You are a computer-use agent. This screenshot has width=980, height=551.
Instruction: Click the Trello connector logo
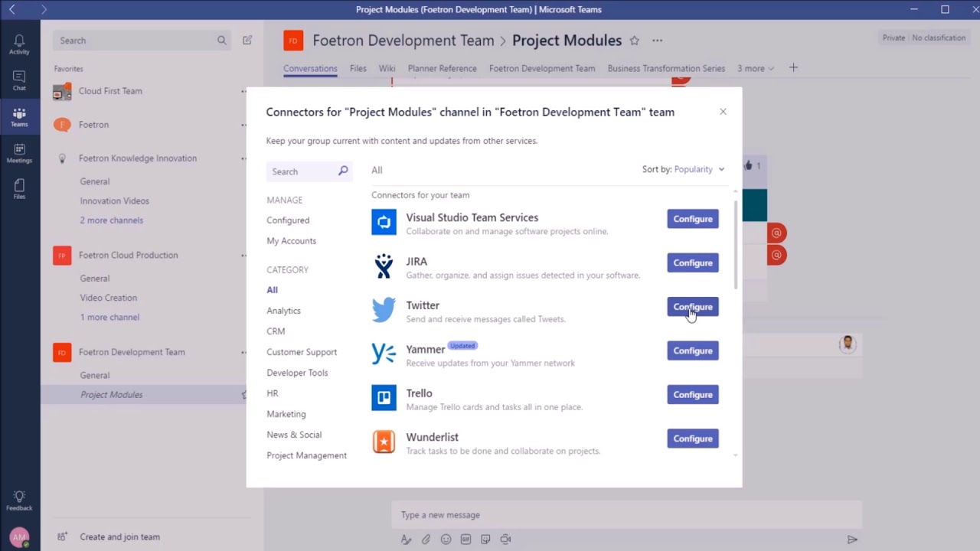point(384,398)
